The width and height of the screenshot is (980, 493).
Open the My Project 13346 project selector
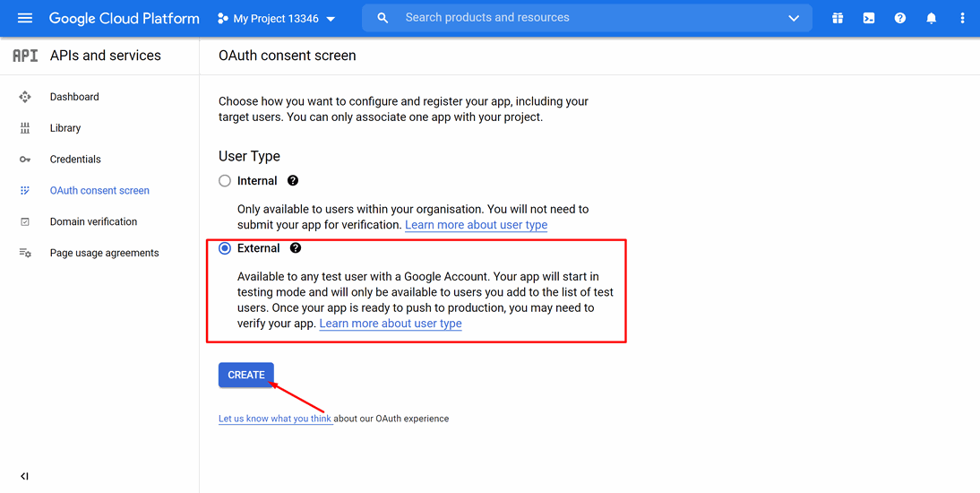click(276, 19)
